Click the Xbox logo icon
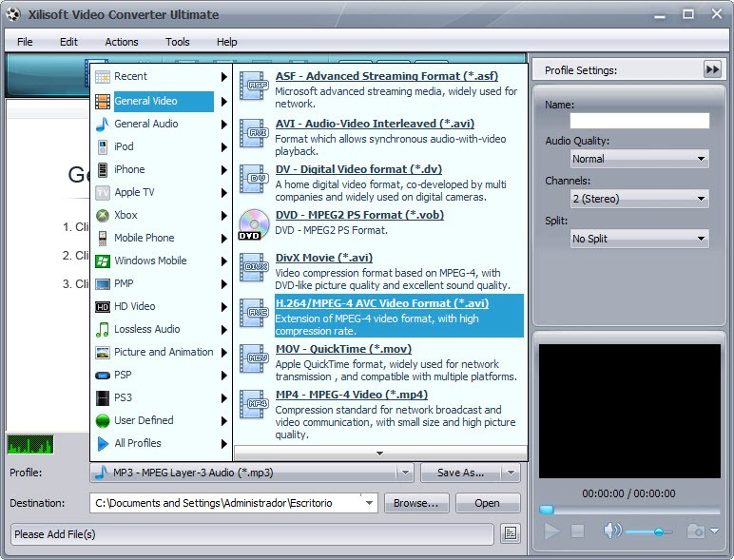Image resolution: width=734 pixels, height=560 pixels. (103, 216)
